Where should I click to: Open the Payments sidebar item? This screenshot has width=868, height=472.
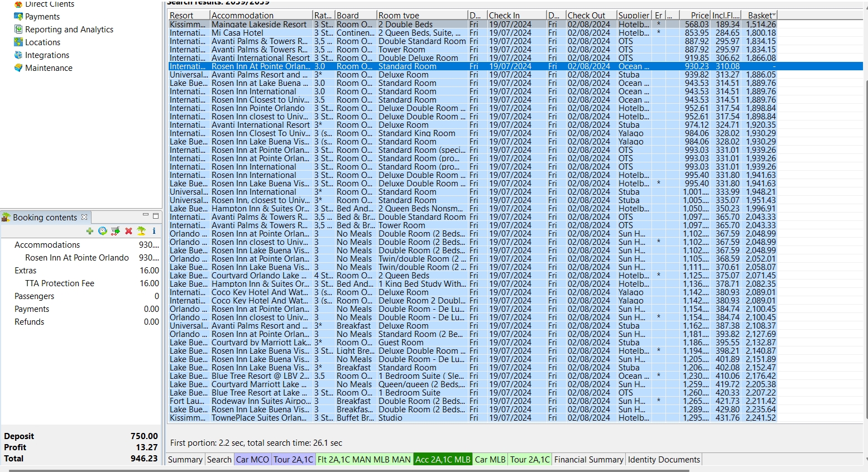pos(42,17)
